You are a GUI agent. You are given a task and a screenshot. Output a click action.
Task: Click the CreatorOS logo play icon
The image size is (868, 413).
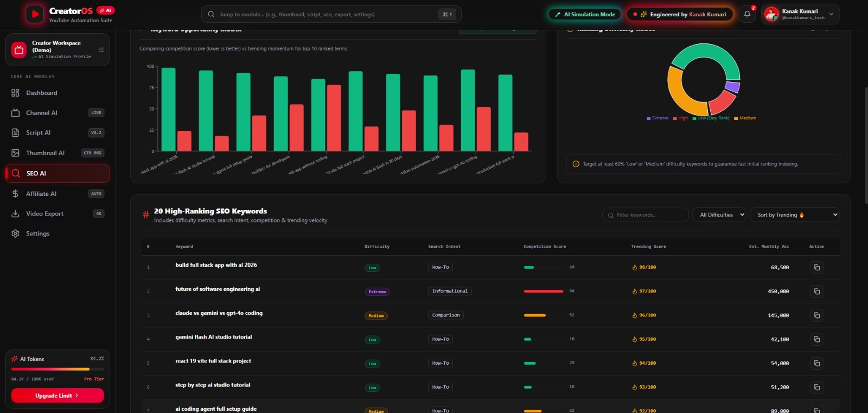[x=35, y=14]
